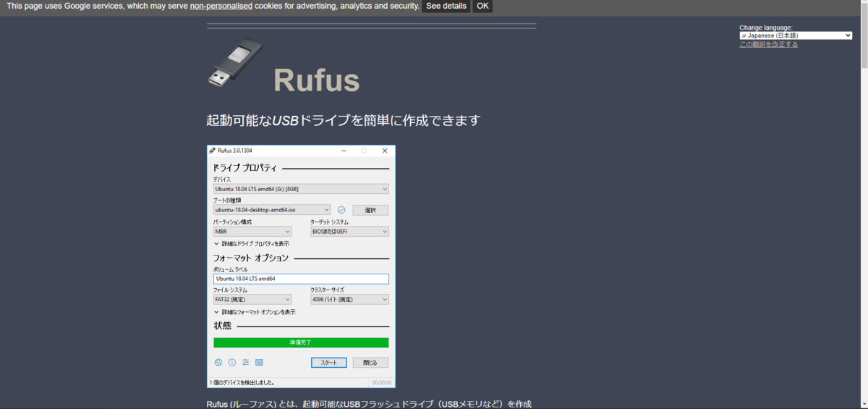
Task: Click the Change language: label
Action: click(766, 28)
